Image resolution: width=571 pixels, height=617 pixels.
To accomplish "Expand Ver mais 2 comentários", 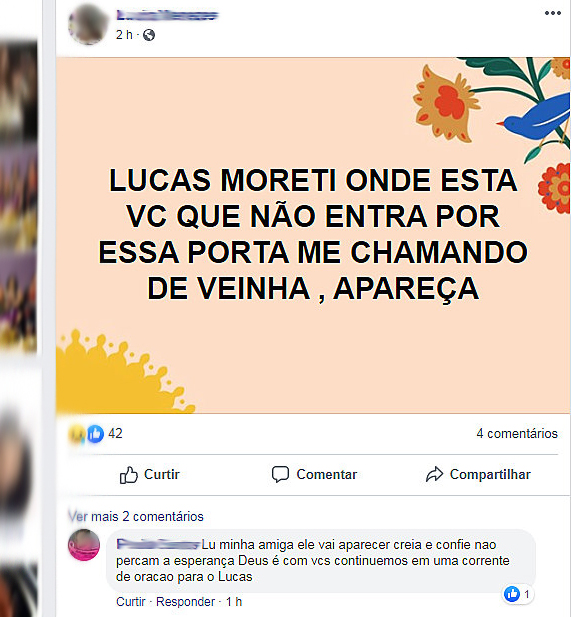I will point(136,516).
